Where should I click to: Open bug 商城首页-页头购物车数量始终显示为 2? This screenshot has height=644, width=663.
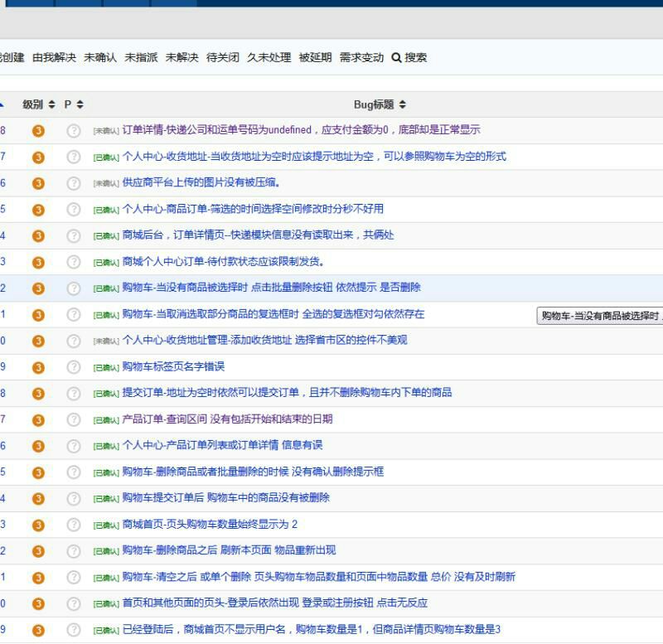(x=209, y=524)
